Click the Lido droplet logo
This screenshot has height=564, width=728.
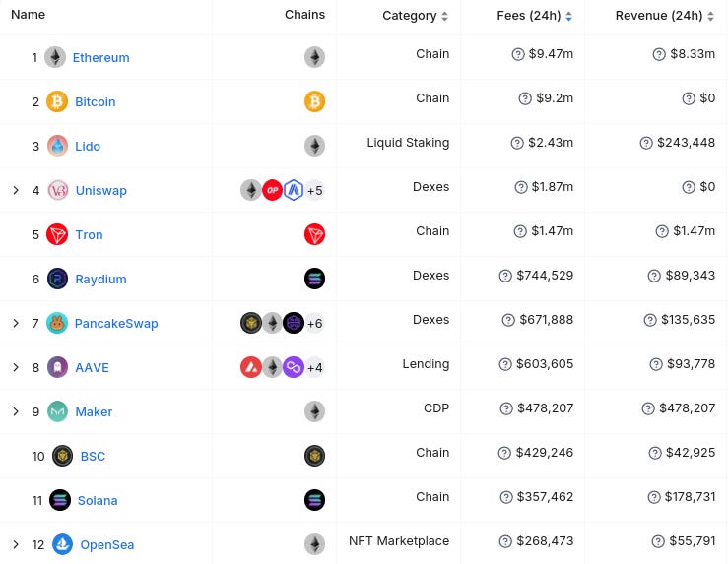pyautogui.click(x=57, y=146)
